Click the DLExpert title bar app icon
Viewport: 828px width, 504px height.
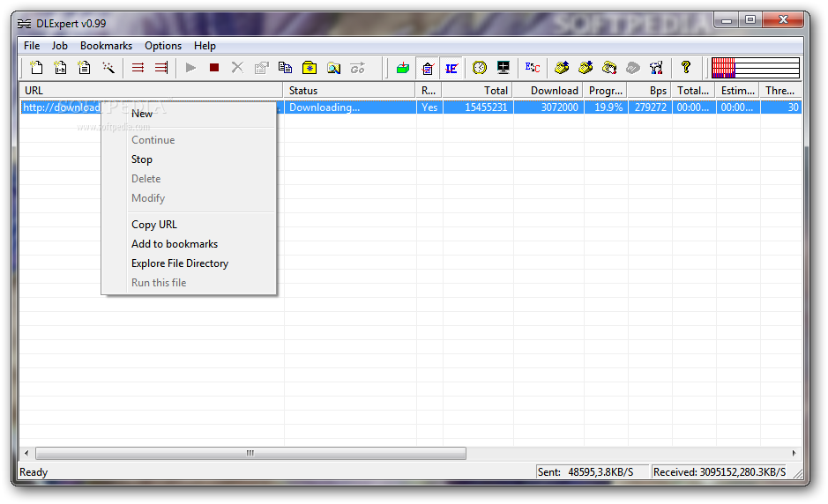click(25, 24)
